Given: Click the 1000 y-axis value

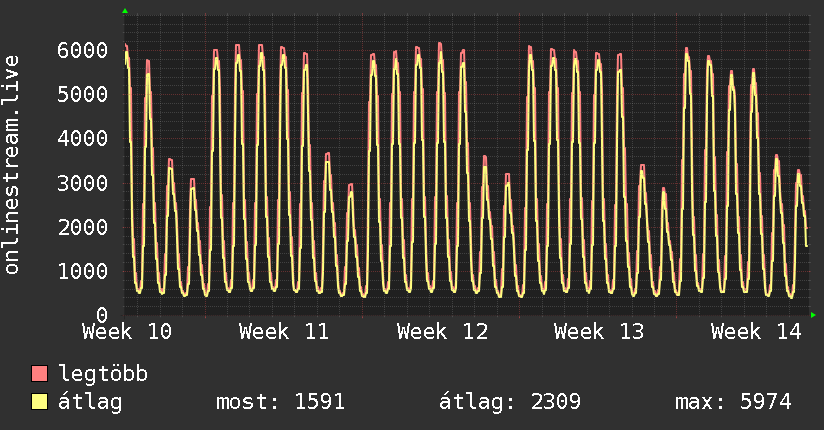Looking at the screenshot, I should [x=83, y=271].
